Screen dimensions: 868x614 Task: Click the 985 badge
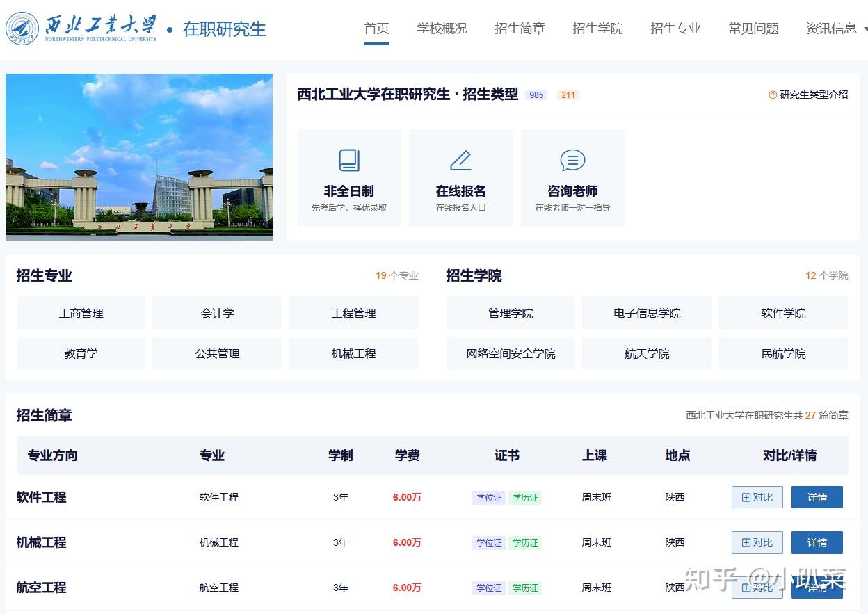(x=536, y=95)
